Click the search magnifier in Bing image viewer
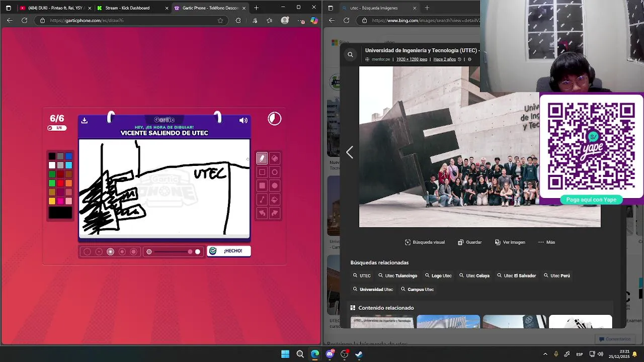This screenshot has height=362, width=644. (351, 54)
